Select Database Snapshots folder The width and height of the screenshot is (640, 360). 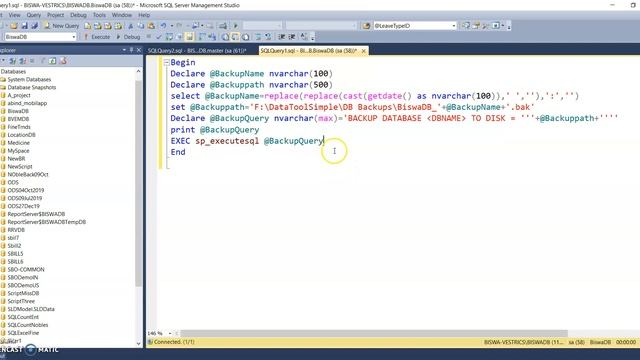tap(31, 87)
